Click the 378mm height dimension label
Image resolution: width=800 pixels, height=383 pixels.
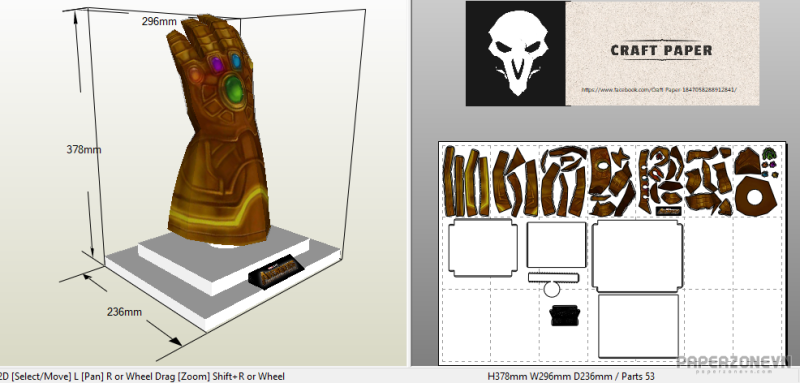(84, 149)
